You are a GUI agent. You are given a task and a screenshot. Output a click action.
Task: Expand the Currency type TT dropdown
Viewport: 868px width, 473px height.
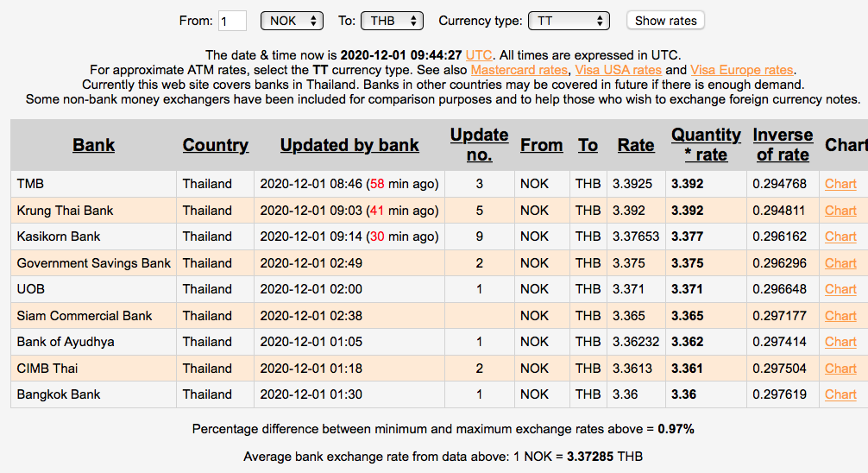click(x=569, y=21)
